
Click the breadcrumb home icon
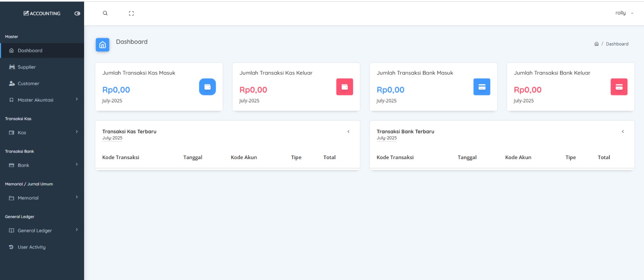[x=597, y=44]
